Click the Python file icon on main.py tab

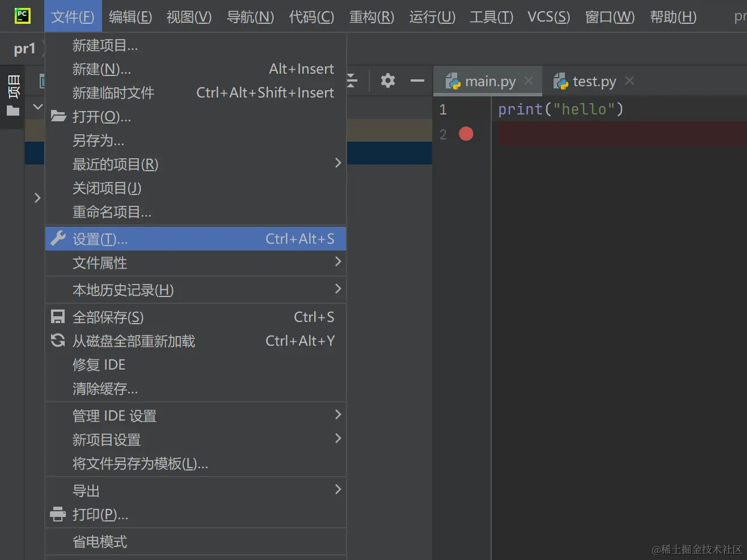tap(453, 81)
